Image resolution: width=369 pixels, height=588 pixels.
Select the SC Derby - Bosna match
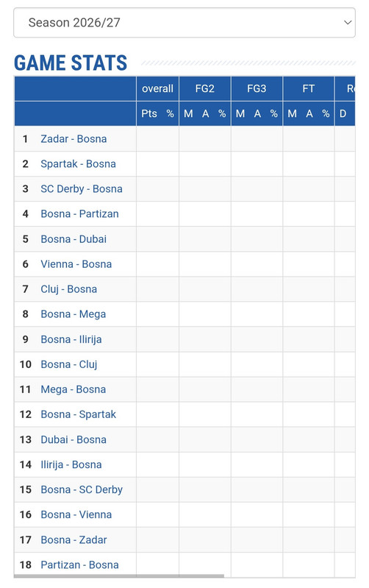click(82, 189)
